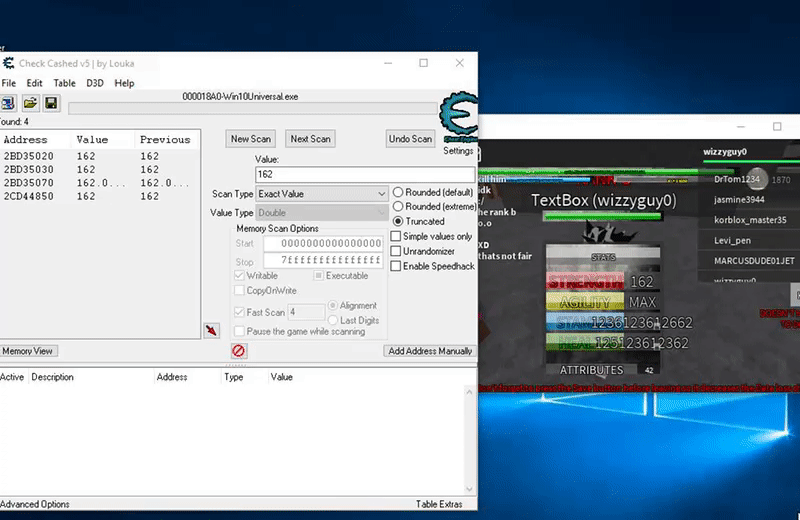800x520 pixels.
Task: Open the process list icon
Action: (x=8, y=104)
